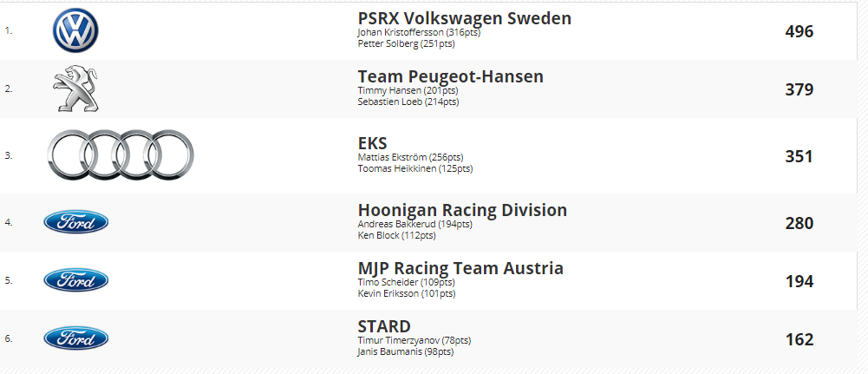Select driver Kevin Eriksson (101pts)

(406, 293)
